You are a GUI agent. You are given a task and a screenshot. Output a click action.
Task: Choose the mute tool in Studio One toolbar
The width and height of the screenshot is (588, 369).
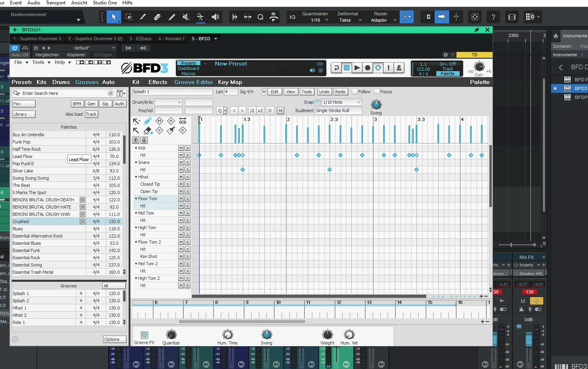pos(186,17)
